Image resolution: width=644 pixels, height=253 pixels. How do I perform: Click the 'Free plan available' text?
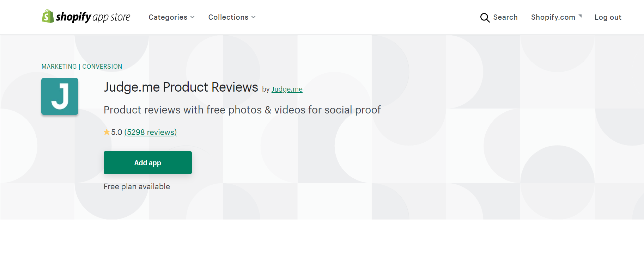137,186
